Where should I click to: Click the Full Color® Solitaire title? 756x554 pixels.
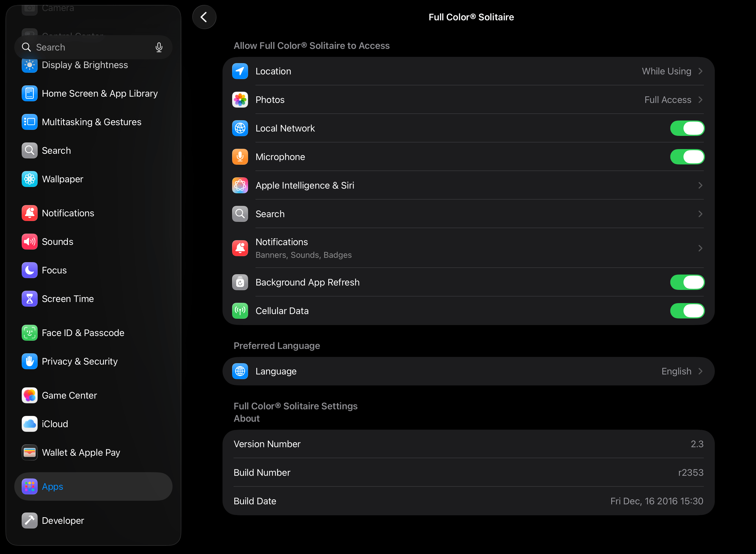tap(471, 17)
